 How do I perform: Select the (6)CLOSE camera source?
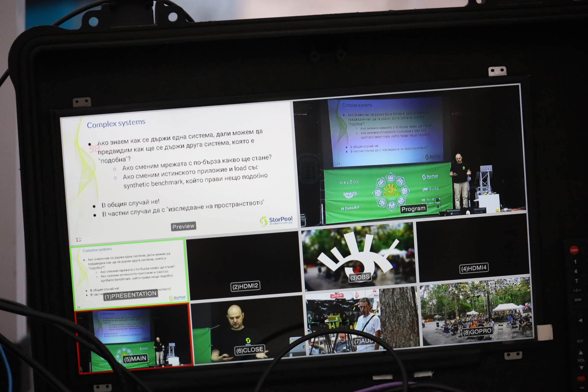(248, 329)
